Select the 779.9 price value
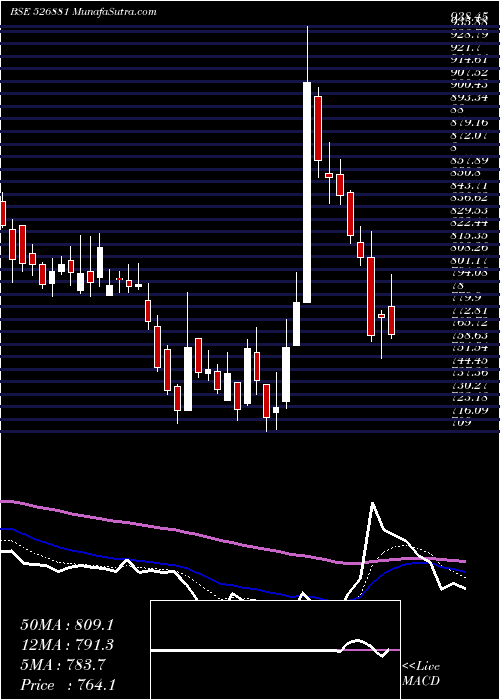 464,297
